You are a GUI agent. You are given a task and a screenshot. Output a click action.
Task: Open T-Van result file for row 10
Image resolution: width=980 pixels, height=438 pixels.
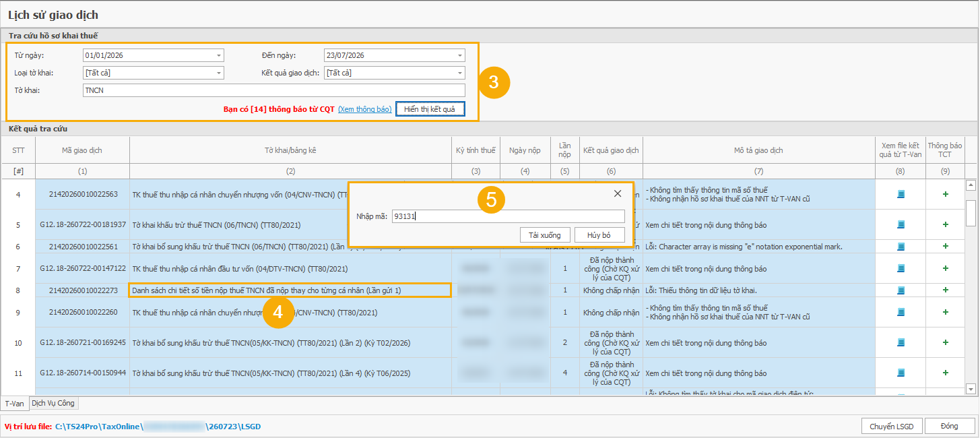click(x=901, y=342)
